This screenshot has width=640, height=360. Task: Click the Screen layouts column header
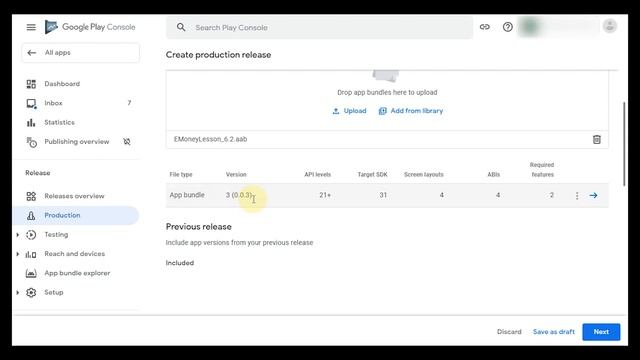[x=424, y=174]
